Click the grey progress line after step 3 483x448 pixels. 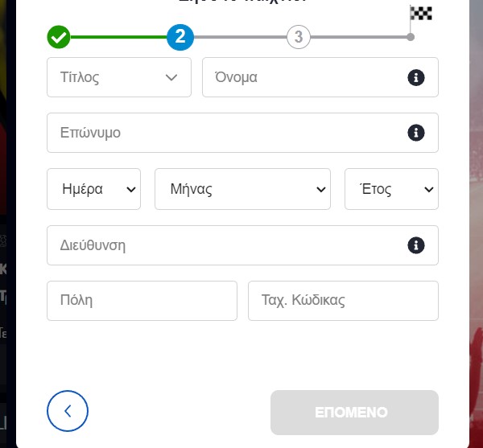point(359,37)
